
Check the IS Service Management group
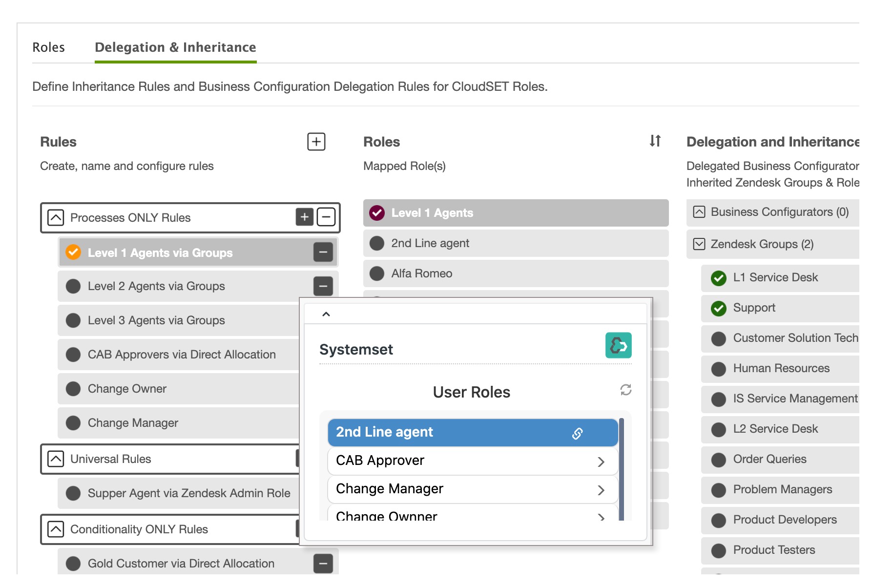[x=719, y=399]
